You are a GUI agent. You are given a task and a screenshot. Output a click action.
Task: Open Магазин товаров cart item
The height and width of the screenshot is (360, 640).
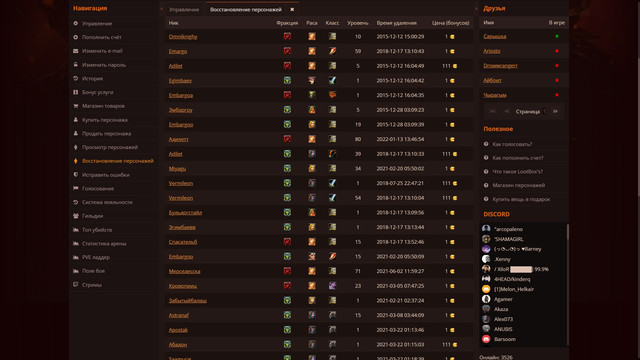point(103,106)
